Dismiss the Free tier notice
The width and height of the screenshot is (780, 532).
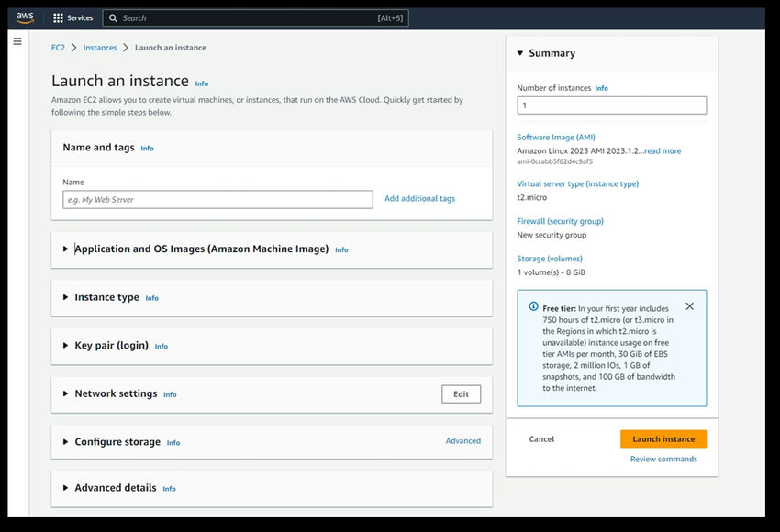(689, 306)
